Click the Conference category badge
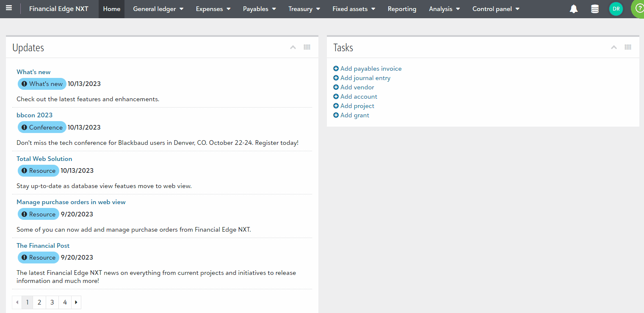The image size is (644, 313). [x=42, y=127]
